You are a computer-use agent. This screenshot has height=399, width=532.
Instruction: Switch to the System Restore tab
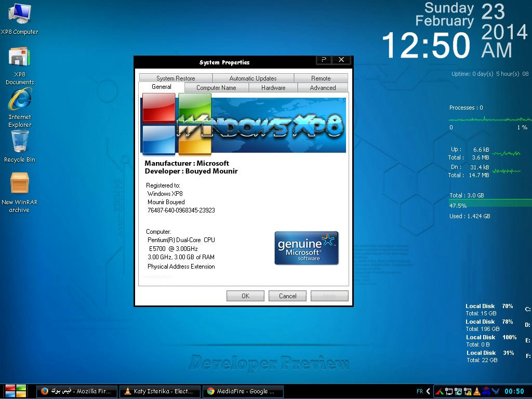176,78
